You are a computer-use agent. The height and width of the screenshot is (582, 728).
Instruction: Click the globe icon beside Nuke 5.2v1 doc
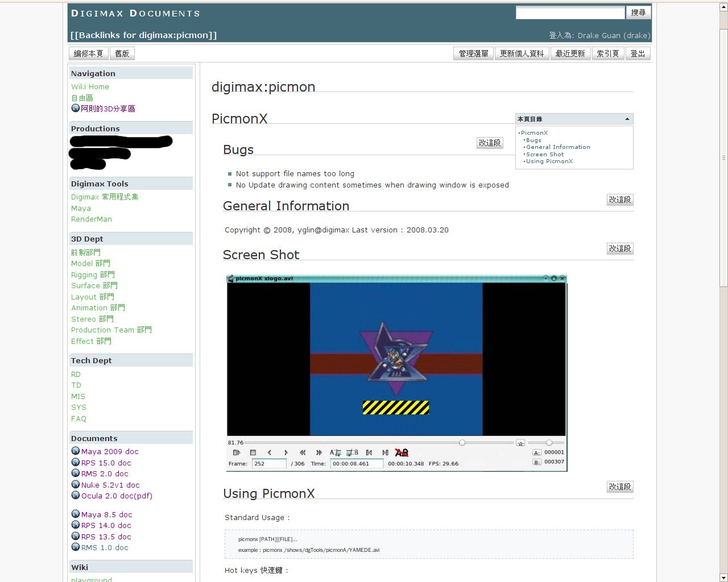(x=75, y=485)
